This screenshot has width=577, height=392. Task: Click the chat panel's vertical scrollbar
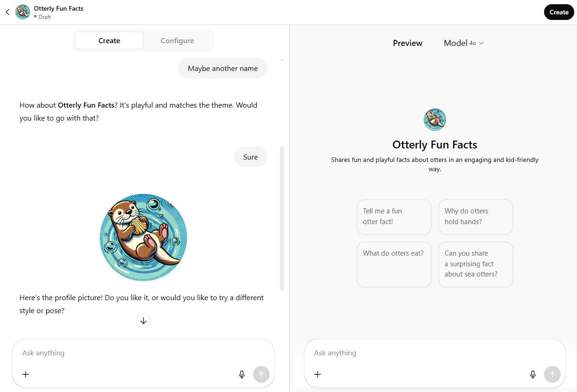pos(282,218)
